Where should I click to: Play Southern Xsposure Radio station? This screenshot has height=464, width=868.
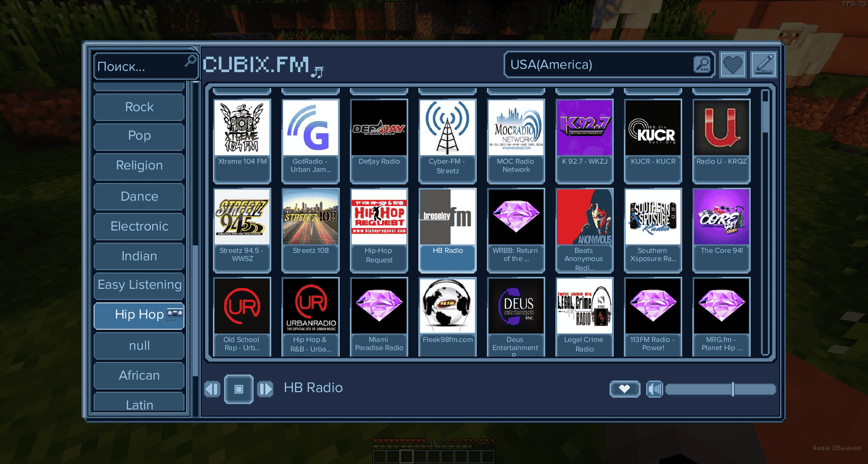click(653, 230)
